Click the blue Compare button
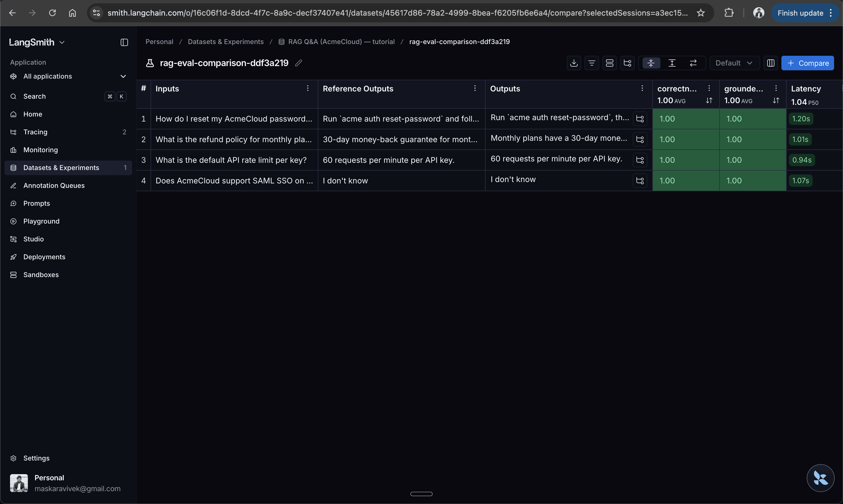This screenshot has width=843, height=504. (x=807, y=63)
